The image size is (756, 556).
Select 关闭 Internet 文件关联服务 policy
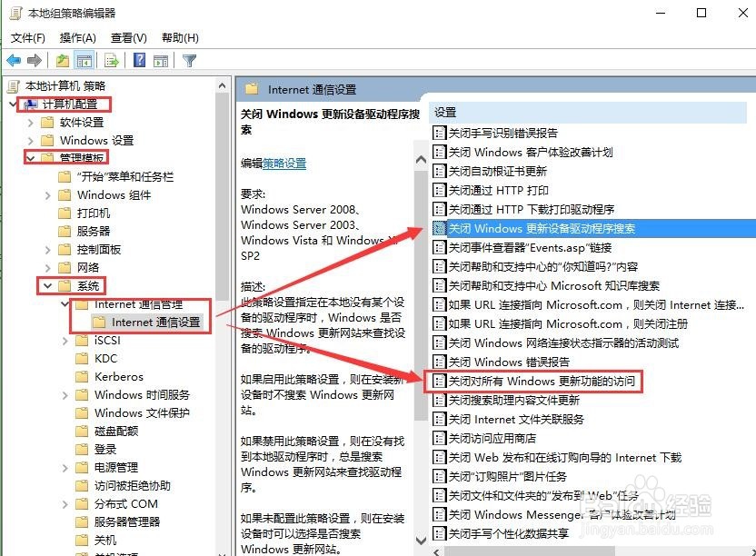(x=516, y=419)
